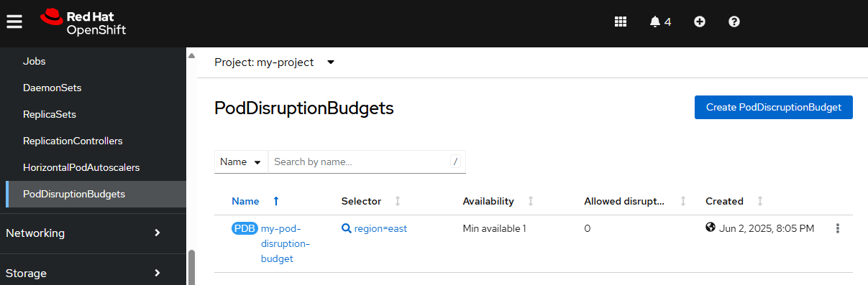
Task: Click the plus import icon
Action: (700, 22)
